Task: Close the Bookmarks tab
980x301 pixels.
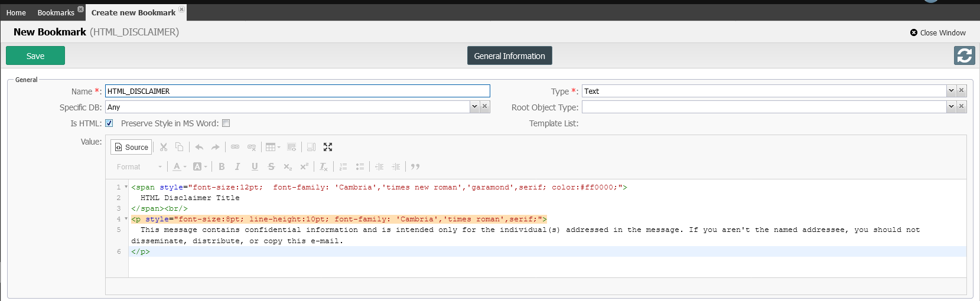Action: (81, 9)
